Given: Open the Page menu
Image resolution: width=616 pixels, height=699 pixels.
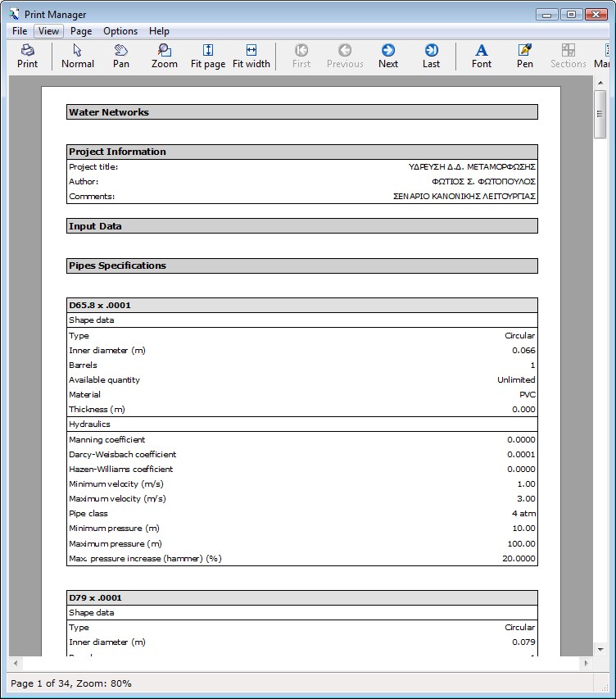Looking at the screenshot, I should point(81,31).
